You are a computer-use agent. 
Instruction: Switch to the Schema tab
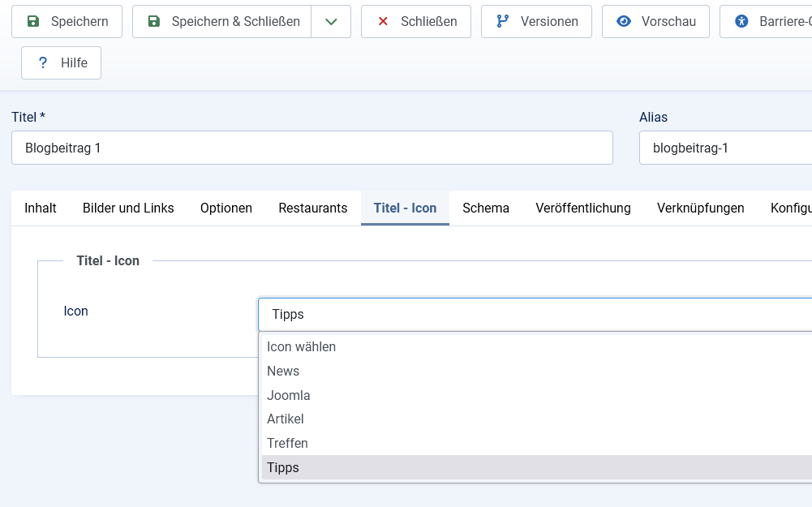[x=486, y=208]
